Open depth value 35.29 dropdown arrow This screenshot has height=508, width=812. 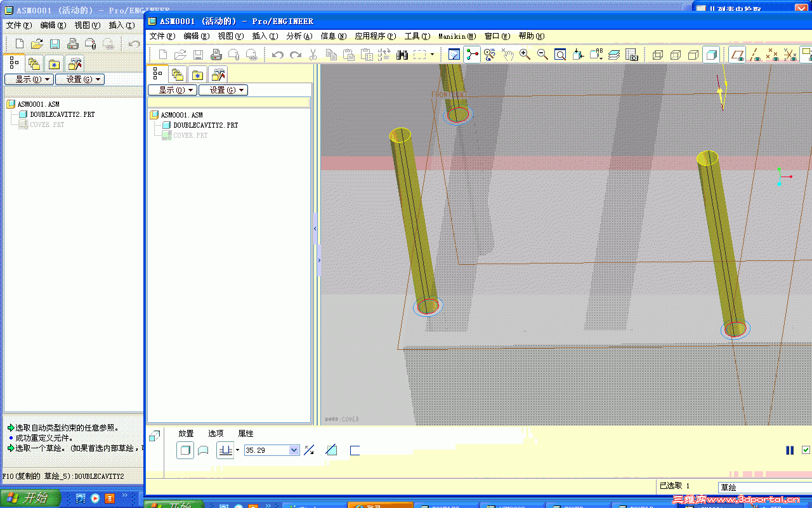pos(294,450)
